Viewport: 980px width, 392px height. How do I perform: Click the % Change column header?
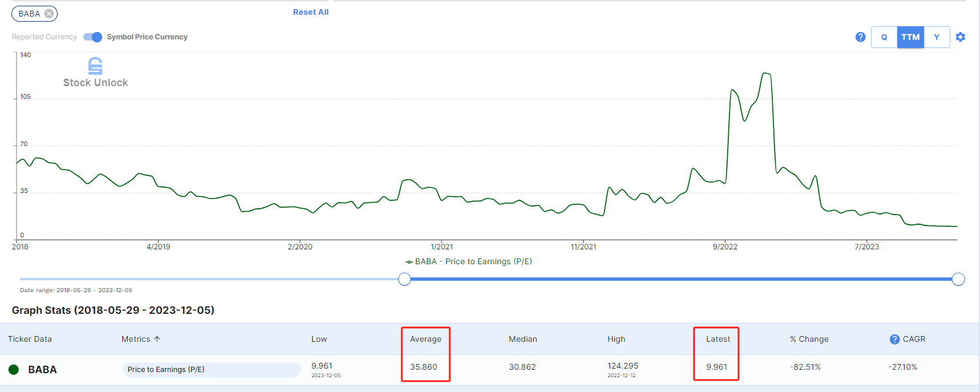click(x=809, y=339)
